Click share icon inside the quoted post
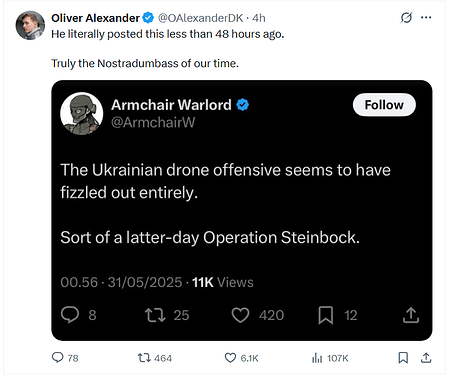 [411, 315]
